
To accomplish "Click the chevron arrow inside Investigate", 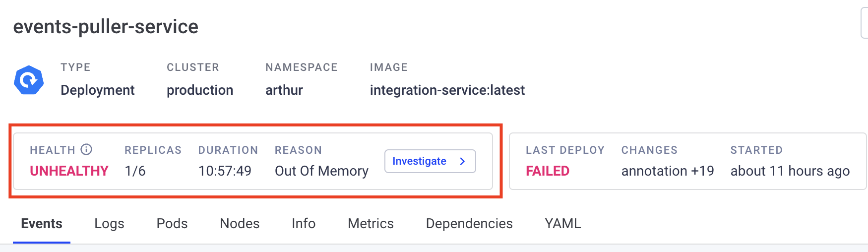I will pos(462,161).
